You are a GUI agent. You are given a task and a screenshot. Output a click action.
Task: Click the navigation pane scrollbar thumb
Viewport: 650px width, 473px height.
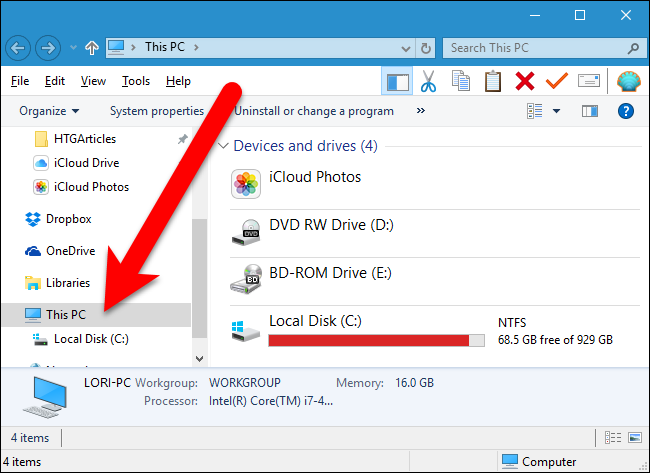pyautogui.click(x=199, y=278)
